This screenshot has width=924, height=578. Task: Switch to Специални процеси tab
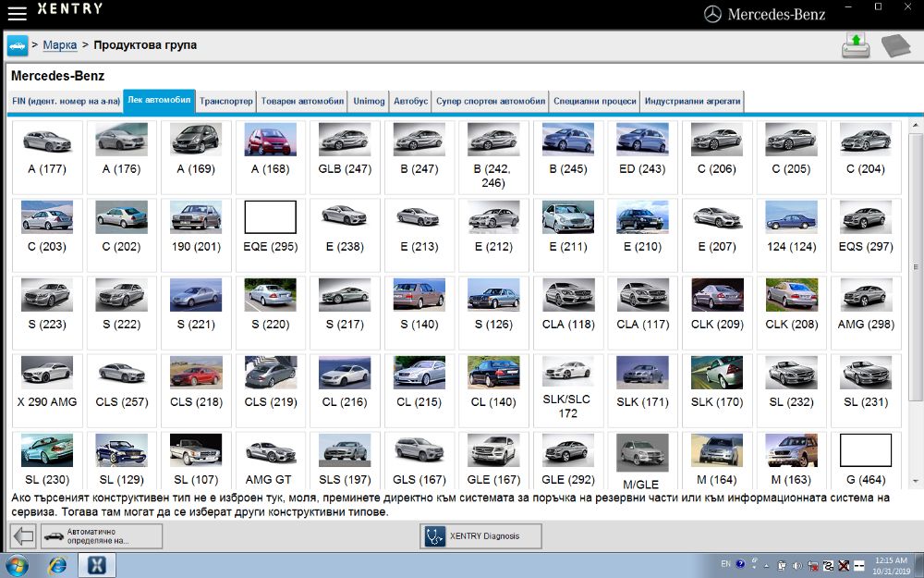[594, 102]
